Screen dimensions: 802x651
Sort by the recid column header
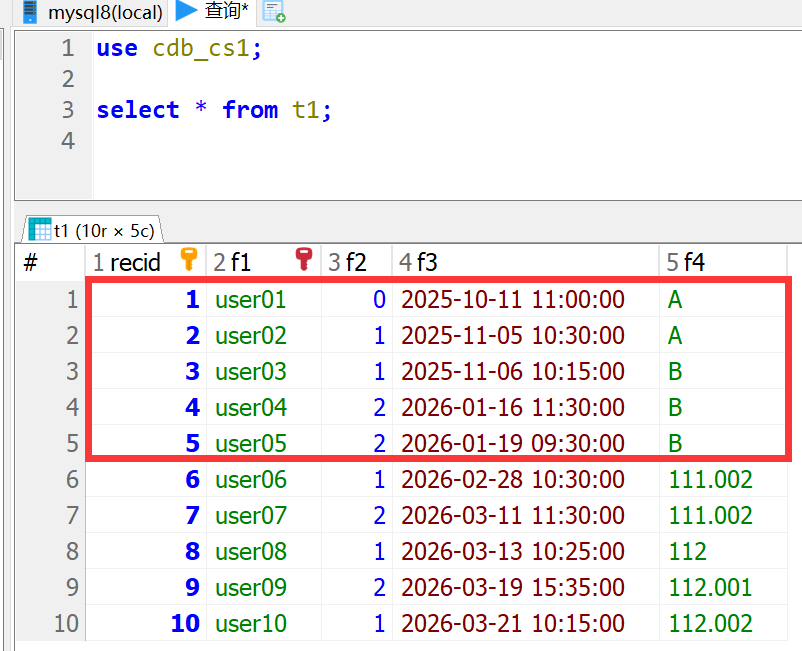click(x=145, y=262)
